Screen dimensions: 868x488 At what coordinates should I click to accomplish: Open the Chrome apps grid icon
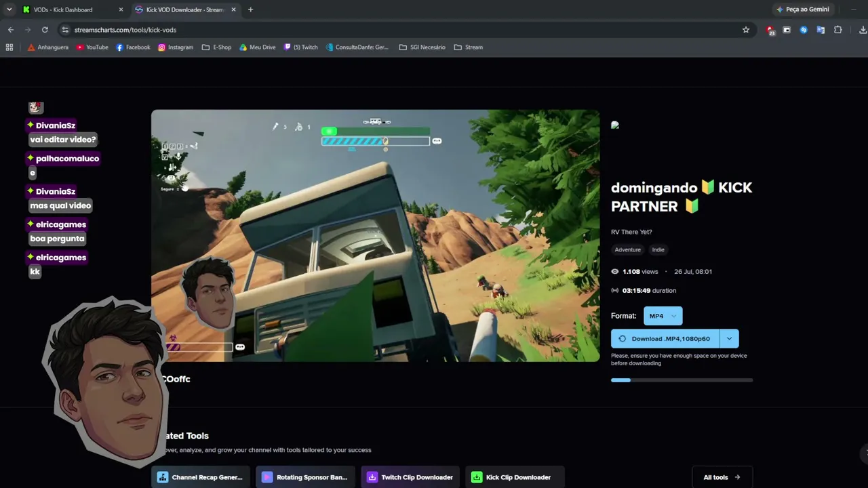click(9, 47)
